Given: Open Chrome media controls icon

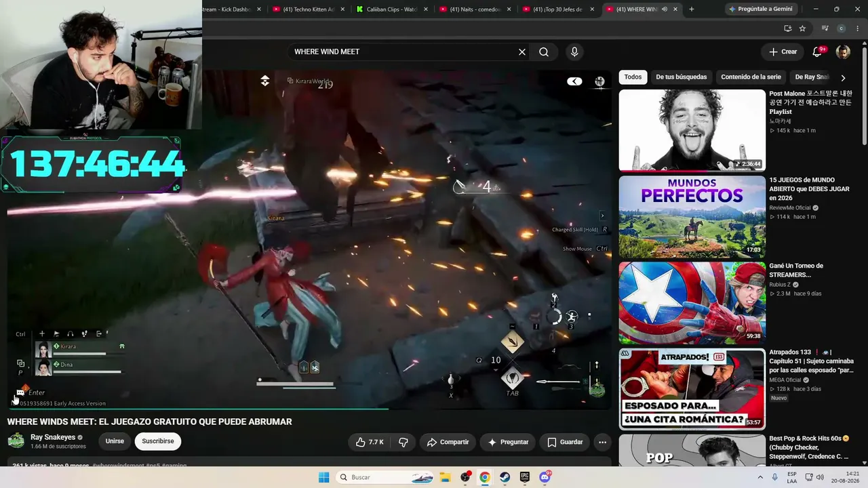Looking at the screenshot, I should tap(825, 28).
